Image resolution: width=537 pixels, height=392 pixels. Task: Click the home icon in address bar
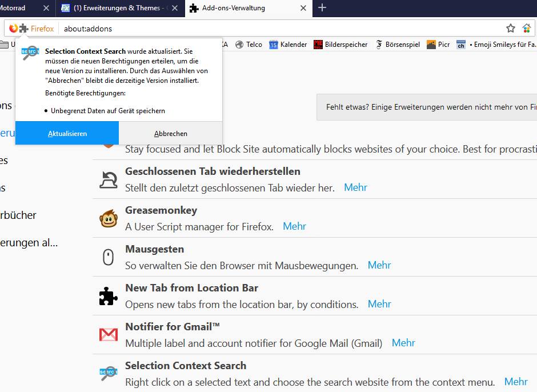click(x=527, y=28)
